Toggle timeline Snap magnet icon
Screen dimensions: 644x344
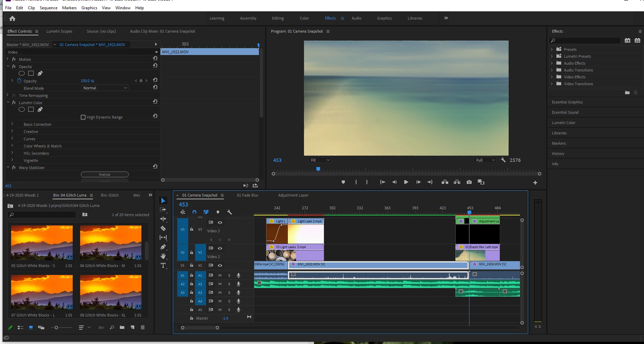click(194, 212)
